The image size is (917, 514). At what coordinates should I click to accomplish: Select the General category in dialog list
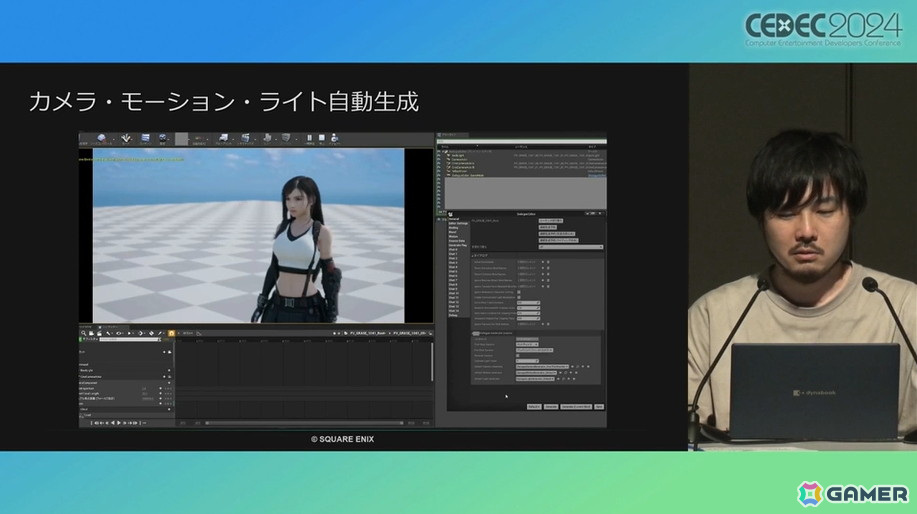[x=453, y=219]
